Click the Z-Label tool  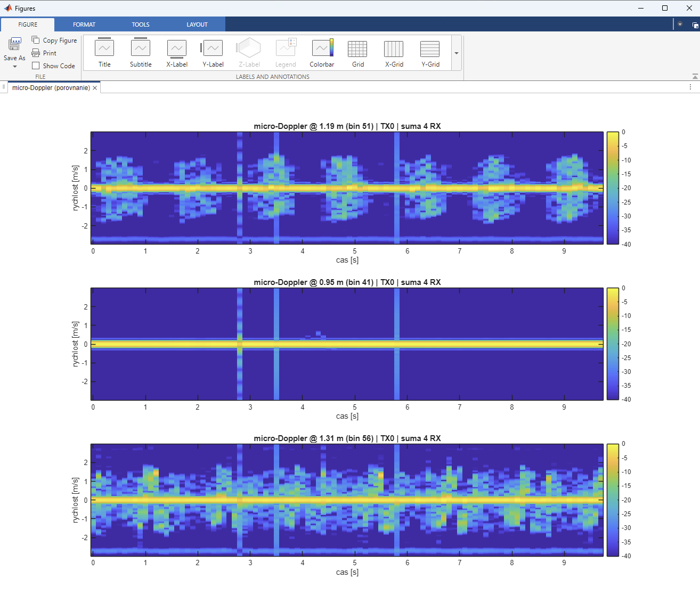(249, 53)
